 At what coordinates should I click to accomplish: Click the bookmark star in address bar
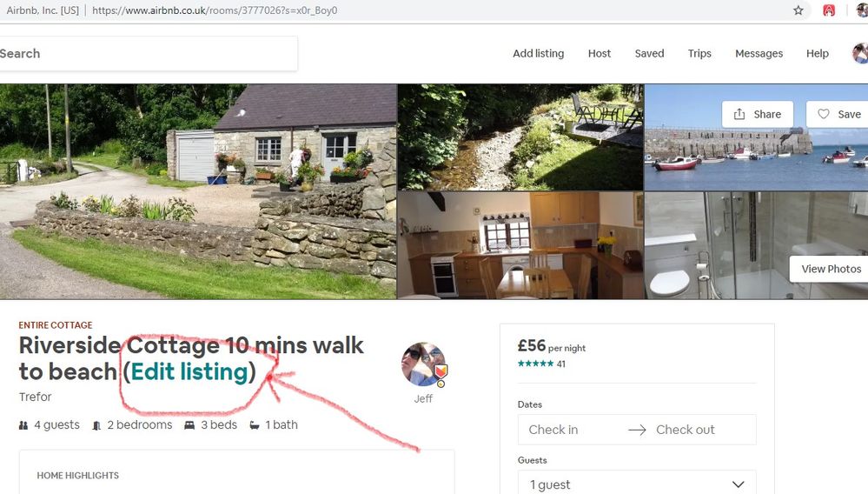(798, 10)
